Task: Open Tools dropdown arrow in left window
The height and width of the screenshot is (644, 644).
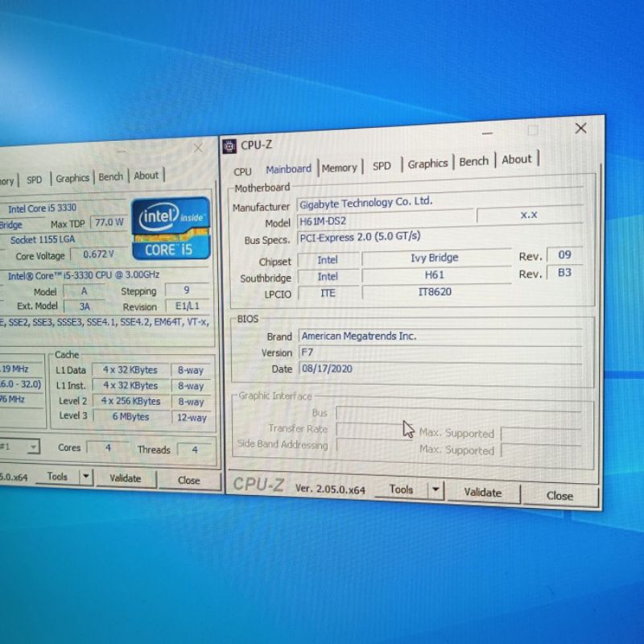Action: pyautogui.click(x=86, y=477)
